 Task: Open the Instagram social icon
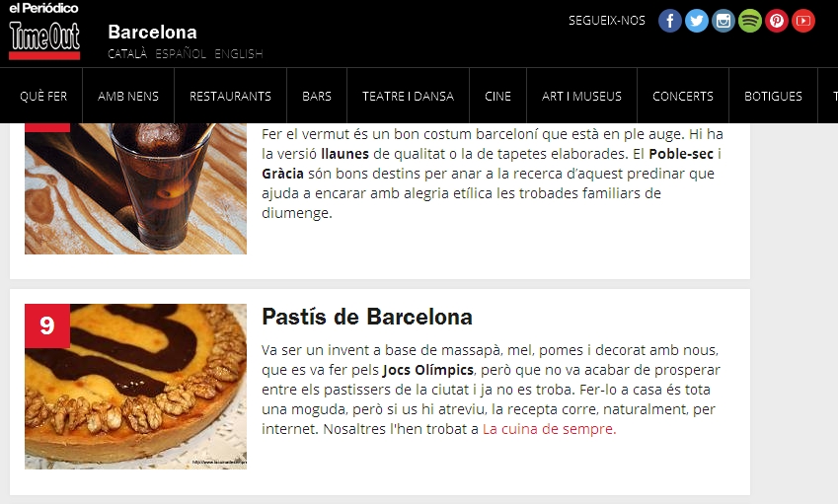click(x=724, y=21)
